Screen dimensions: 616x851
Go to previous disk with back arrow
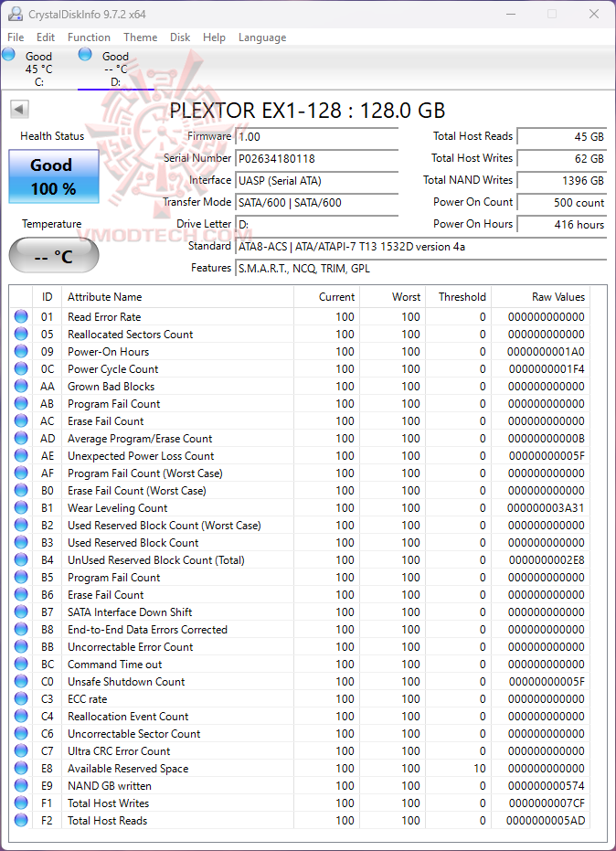point(19,110)
